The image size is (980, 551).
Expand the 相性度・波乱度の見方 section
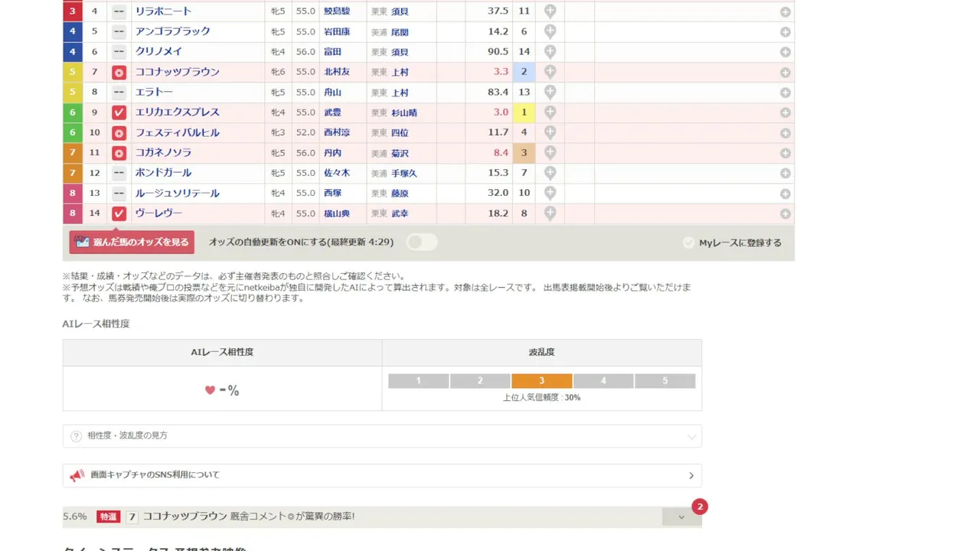click(382, 436)
